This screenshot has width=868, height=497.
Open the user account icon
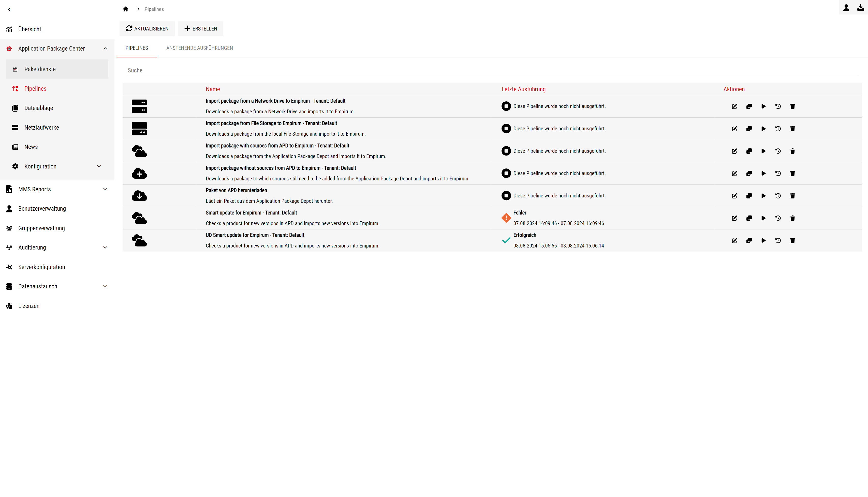pyautogui.click(x=846, y=8)
